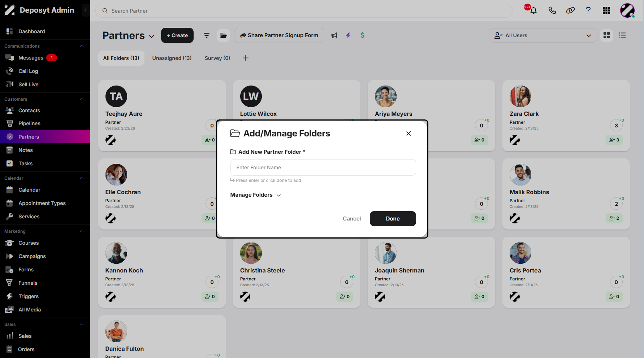
Task: Click the link chain icon in header
Action: [x=570, y=10]
